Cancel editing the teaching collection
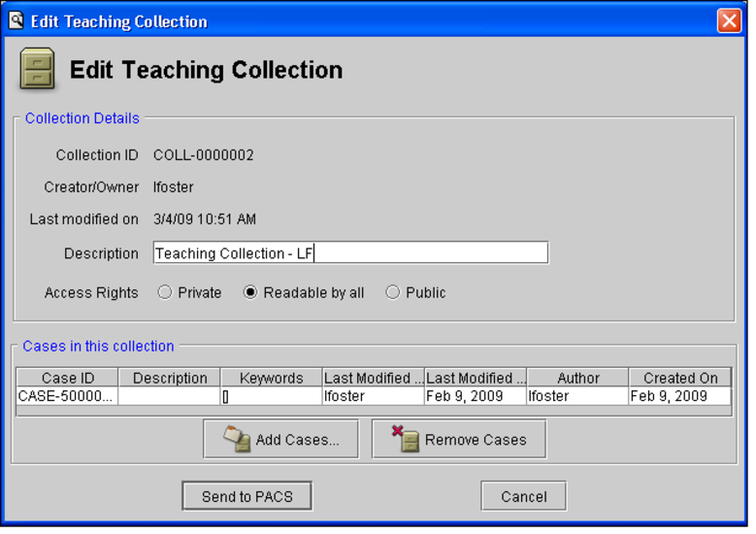The image size is (756, 534). pyautogui.click(x=523, y=496)
